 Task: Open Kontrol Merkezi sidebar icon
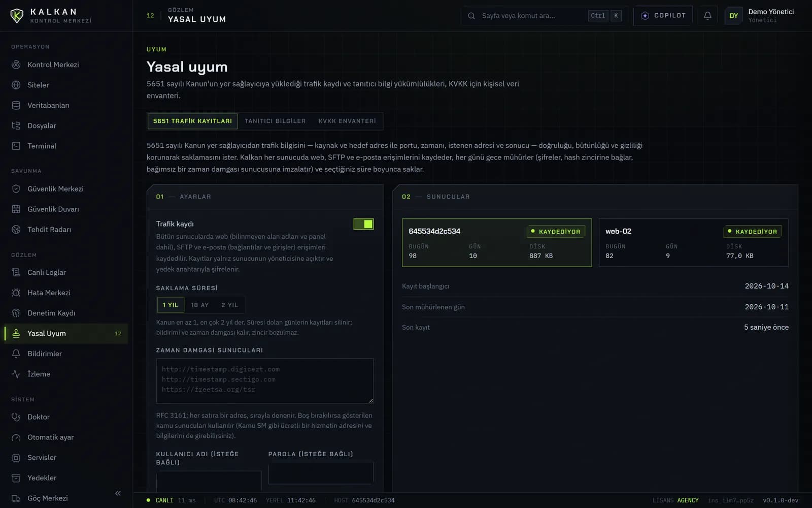pyautogui.click(x=16, y=65)
